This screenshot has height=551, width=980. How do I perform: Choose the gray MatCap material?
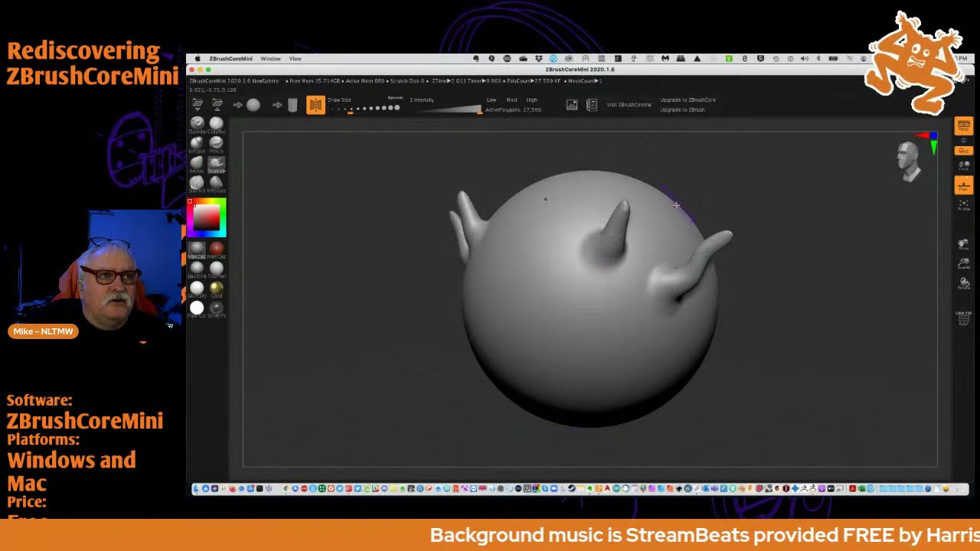[x=197, y=249]
